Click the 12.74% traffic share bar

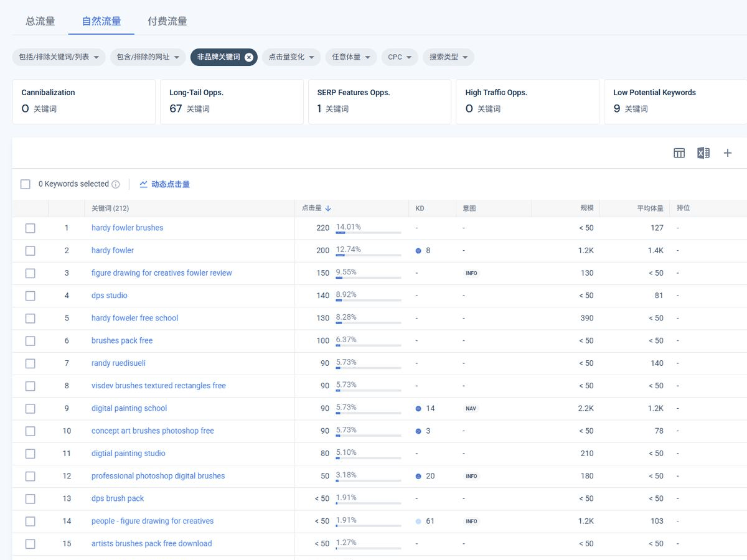(369, 255)
